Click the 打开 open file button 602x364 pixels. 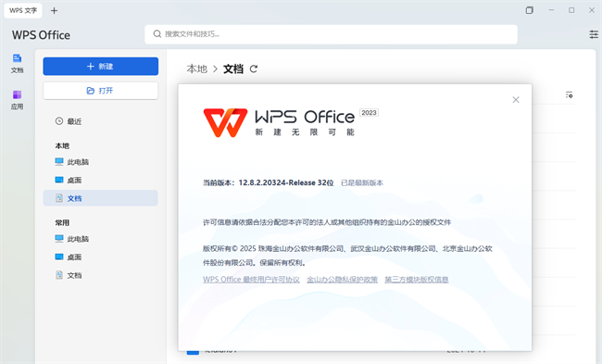pyautogui.click(x=101, y=91)
